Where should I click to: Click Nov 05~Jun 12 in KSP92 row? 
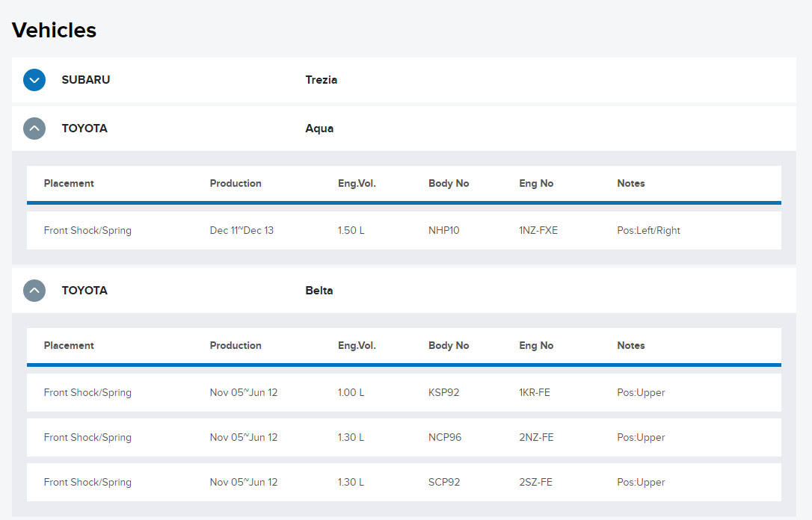click(244, 392)
